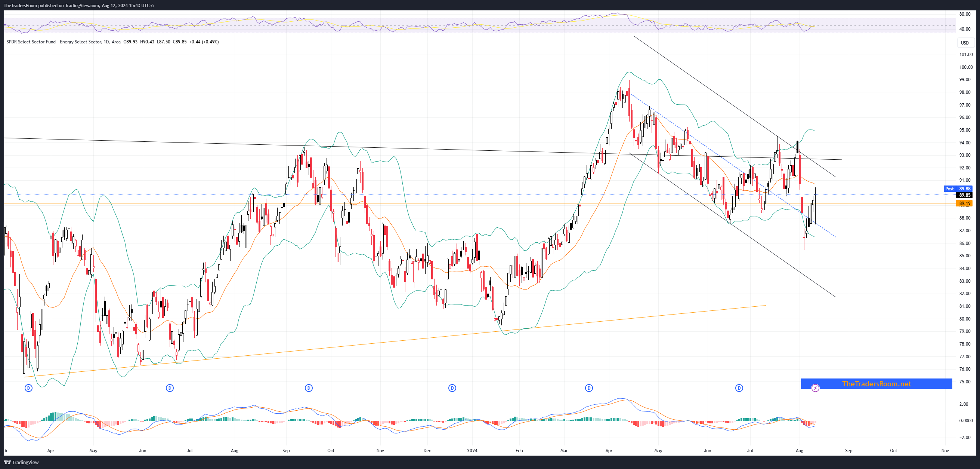Open the dividend D marker near September 2023
This screenshot has height=469, width=980.
(x=309, y=388)
